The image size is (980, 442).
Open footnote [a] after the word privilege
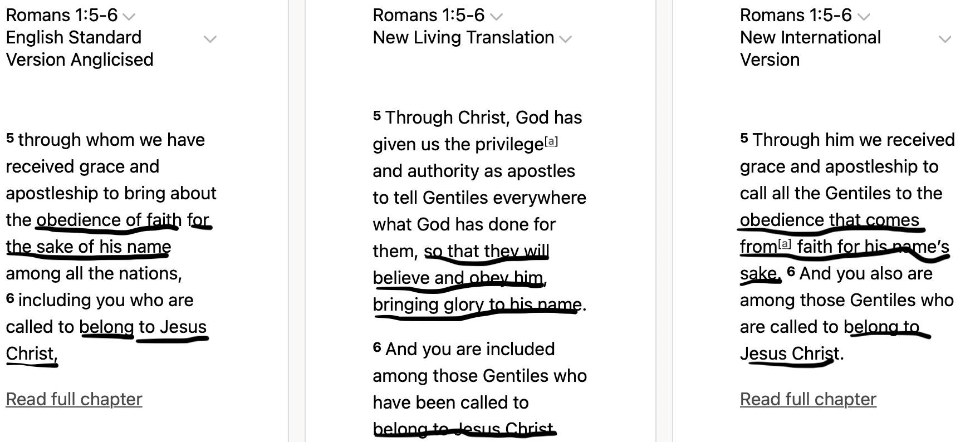[551, 141]
